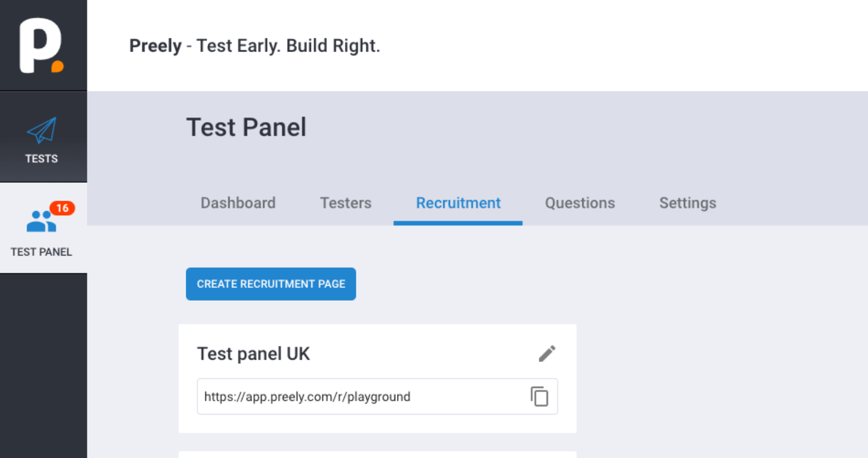Open the Testers tab
Image resolution: width=868 pixels, height=458 pixels.
coord(345,203)
